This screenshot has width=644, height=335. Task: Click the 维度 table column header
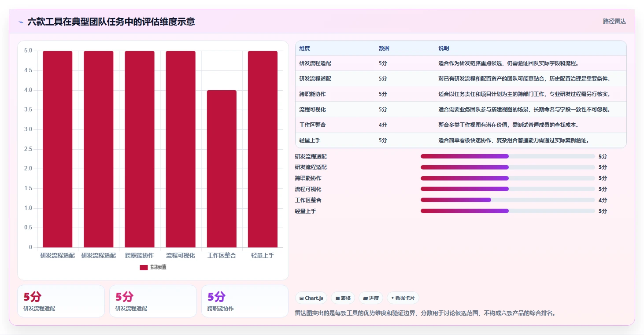click(x=305, y=48)
